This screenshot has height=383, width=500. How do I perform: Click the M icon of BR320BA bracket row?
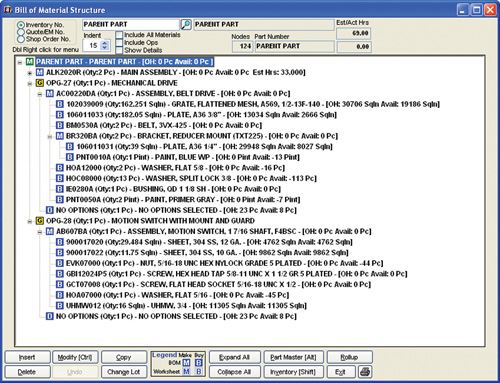[60, 136]
